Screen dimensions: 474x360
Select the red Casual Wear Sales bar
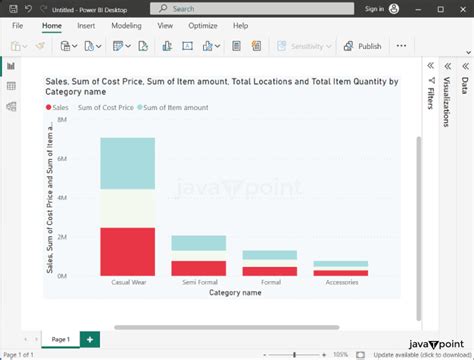point(128,252)
